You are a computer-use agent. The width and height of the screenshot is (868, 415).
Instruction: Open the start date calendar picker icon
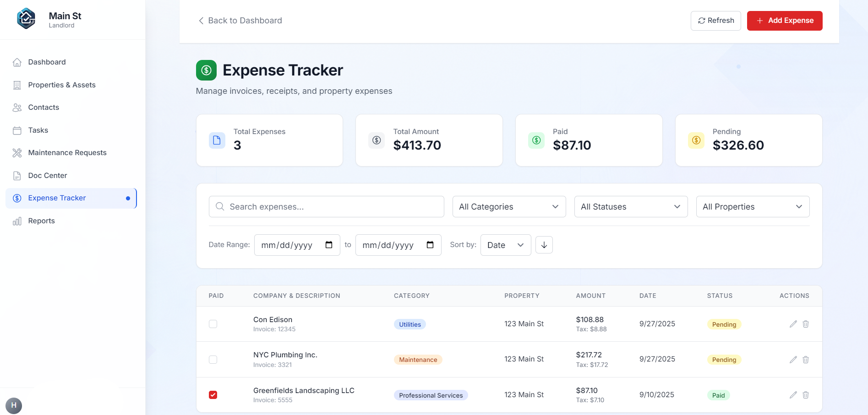point(329,245)
